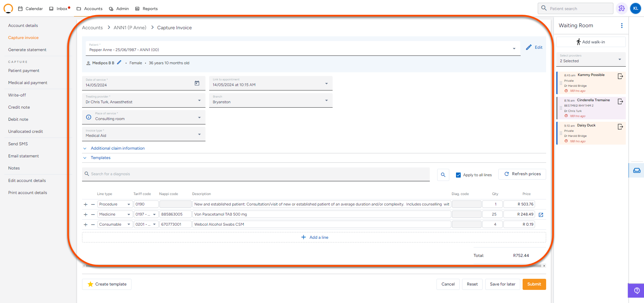Click the horizontal scrollbar below the invoice
Image resolution: width=644 pixels, height=303 pixels.
coord(313,266)
